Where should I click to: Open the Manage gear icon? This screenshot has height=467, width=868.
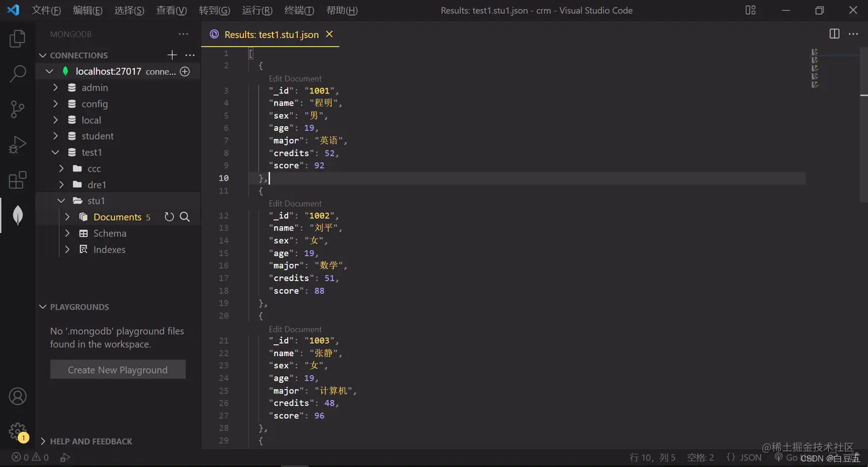18,431
